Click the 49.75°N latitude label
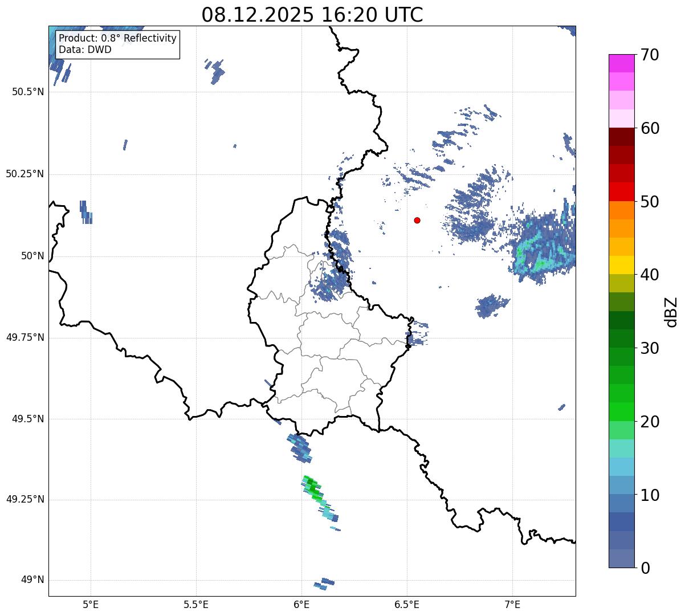 (25, 337)
